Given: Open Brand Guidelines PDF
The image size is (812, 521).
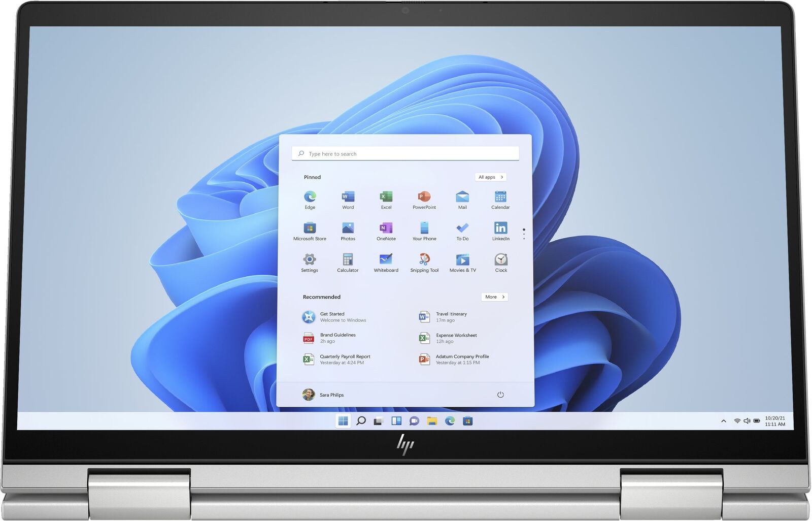Looking at the screenshot, I should pos(329,338).
